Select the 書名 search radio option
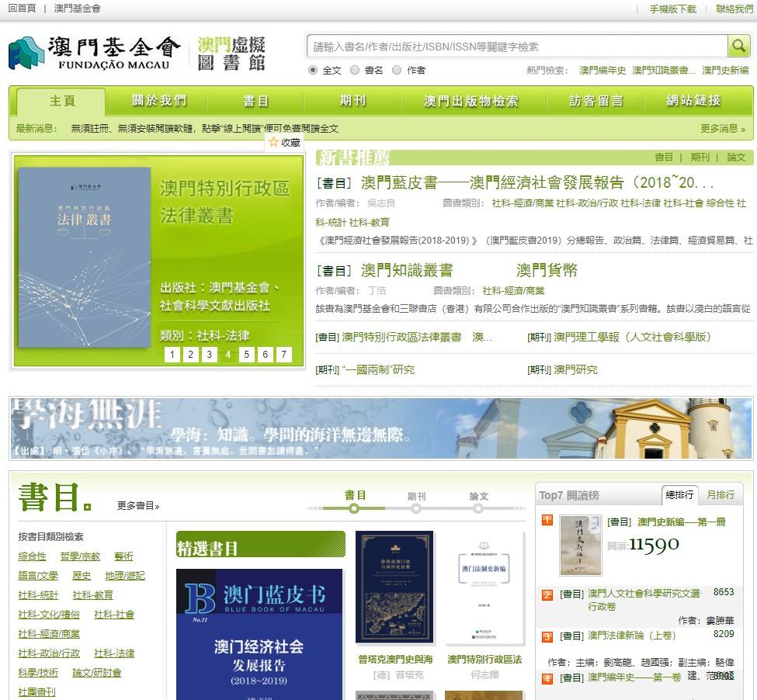 coord(355,70)
